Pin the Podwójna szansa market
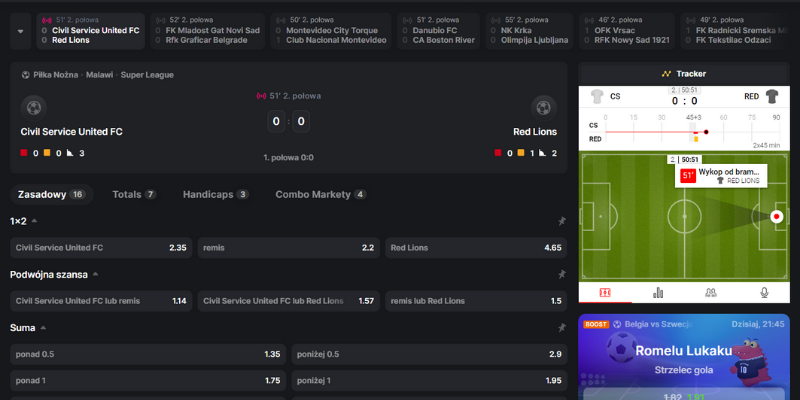This screenshot has height=400, width=800. pyautogui.click(x=562, y=274)
